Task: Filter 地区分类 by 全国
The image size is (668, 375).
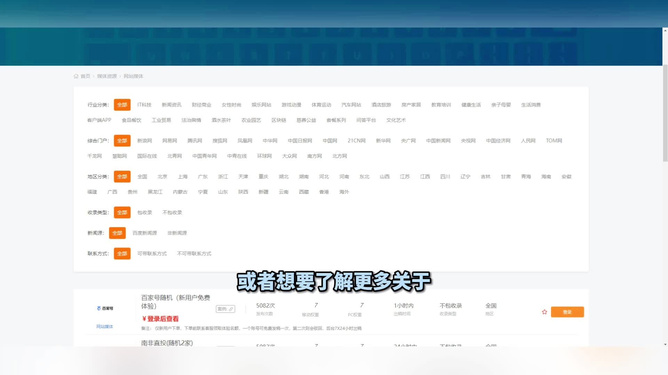Action: (x=142, y=176)
